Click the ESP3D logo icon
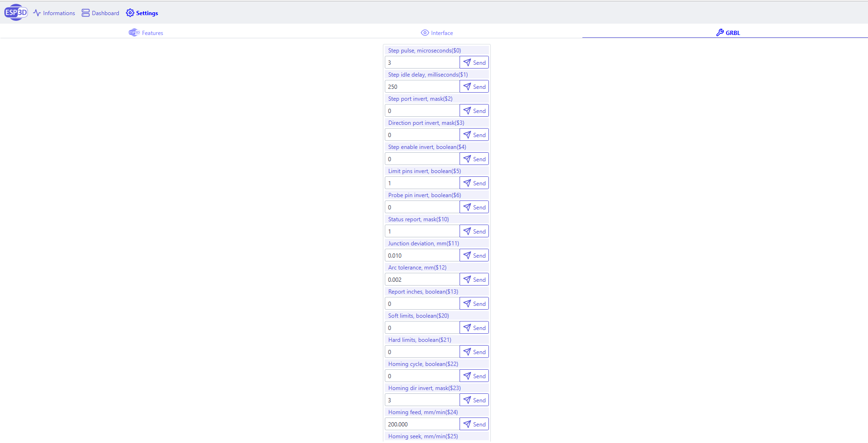 (x=16, y=12)
